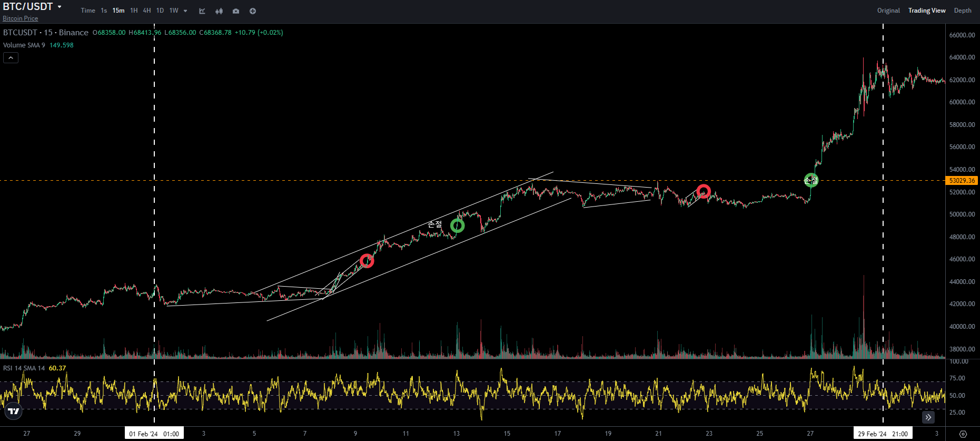This screenshot has width=980, height=441.
Task: Click the 53029.36 orange price label
Action: [x=962, y=181]
